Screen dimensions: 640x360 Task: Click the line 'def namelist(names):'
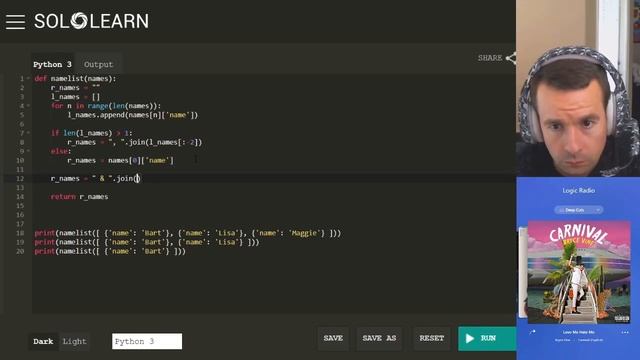[x=75, y=78]
